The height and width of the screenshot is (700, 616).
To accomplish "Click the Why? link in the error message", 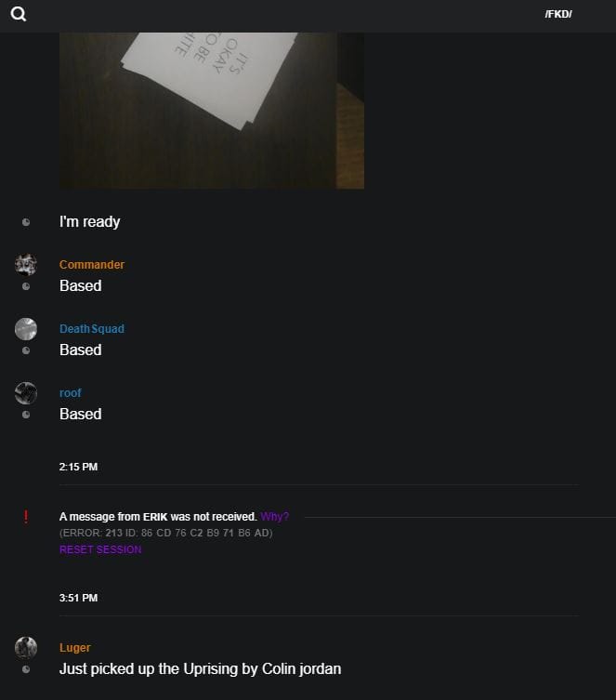I will (275, 517).
